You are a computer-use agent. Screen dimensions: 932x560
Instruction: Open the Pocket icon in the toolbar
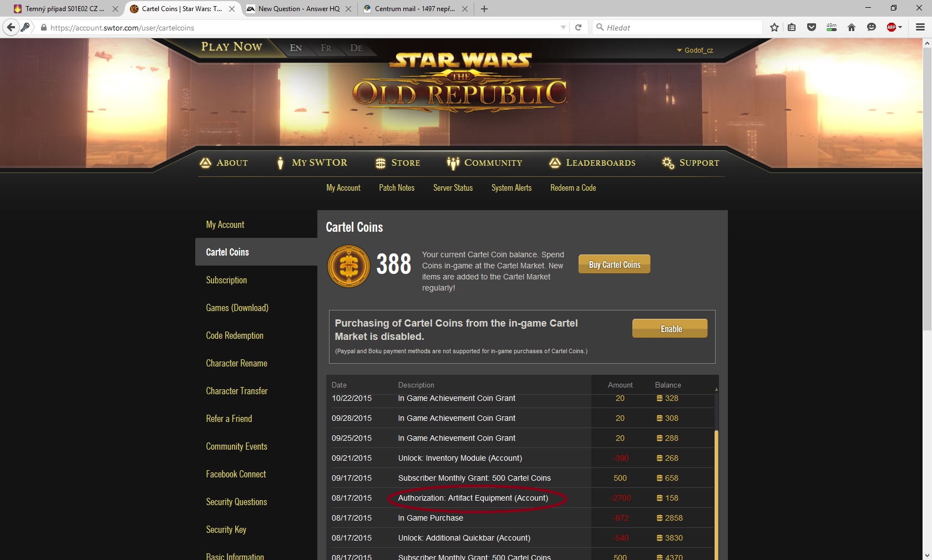(812, 27)
